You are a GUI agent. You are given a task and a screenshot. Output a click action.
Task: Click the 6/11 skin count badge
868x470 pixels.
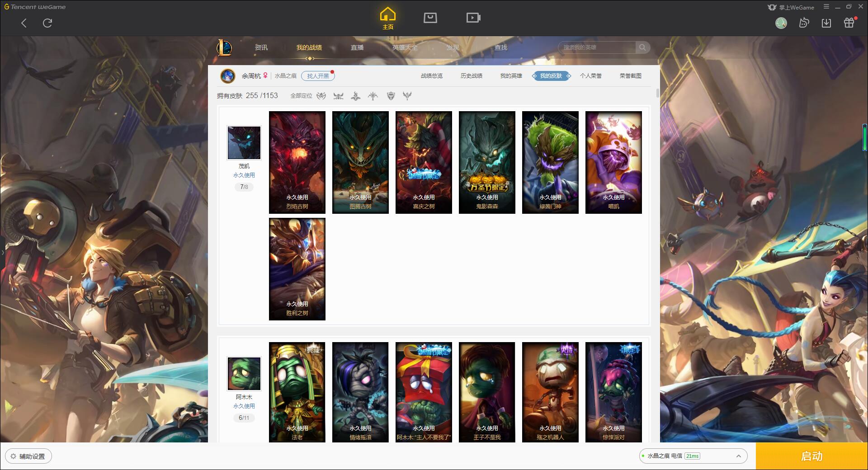point(244,418)
